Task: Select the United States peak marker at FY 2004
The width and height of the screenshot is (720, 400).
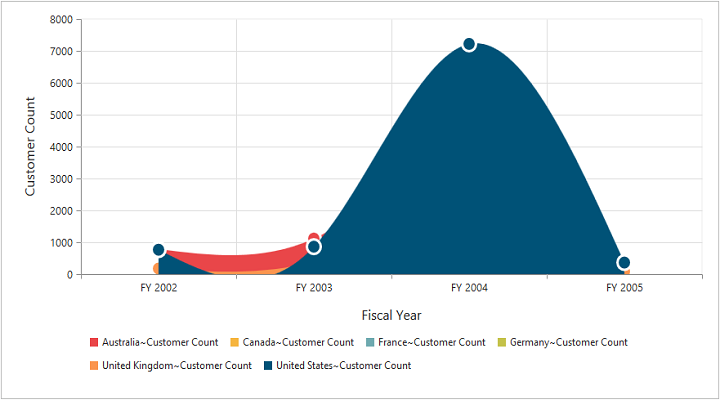Action: (x=469, y=44)
